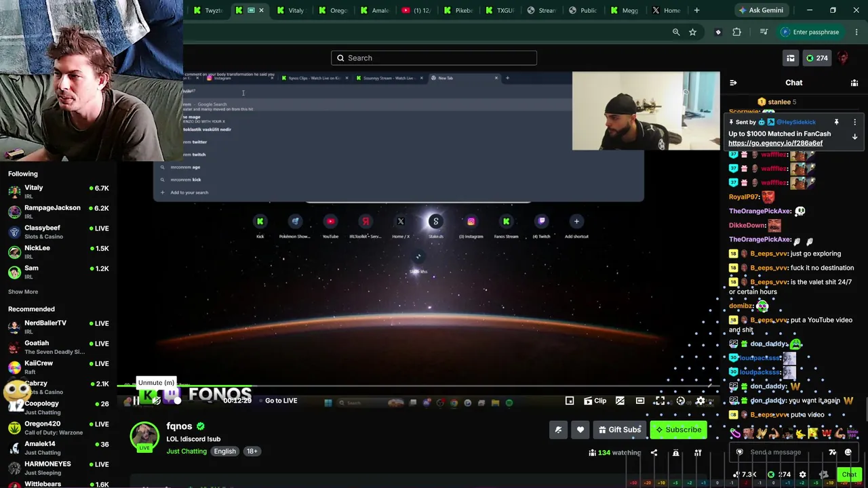Viewport: 868px width, 488px height.
Task: Open the chat users list icon
Action: coord(854,83)
